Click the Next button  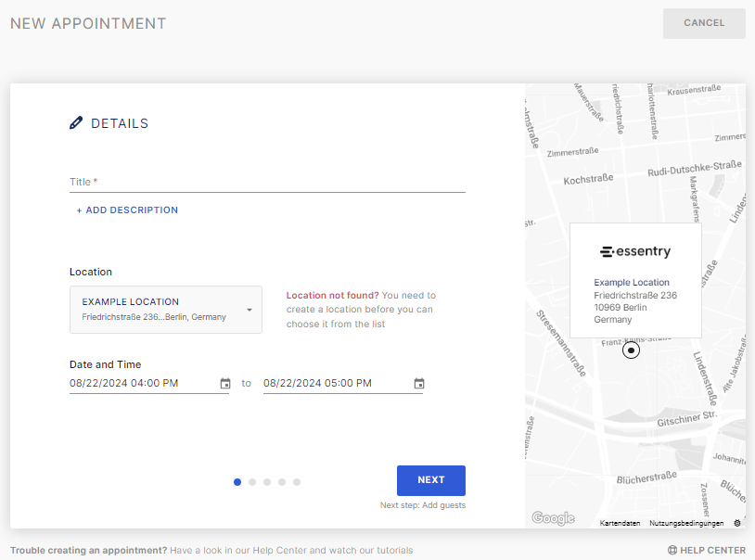click(x=431, y=480)
